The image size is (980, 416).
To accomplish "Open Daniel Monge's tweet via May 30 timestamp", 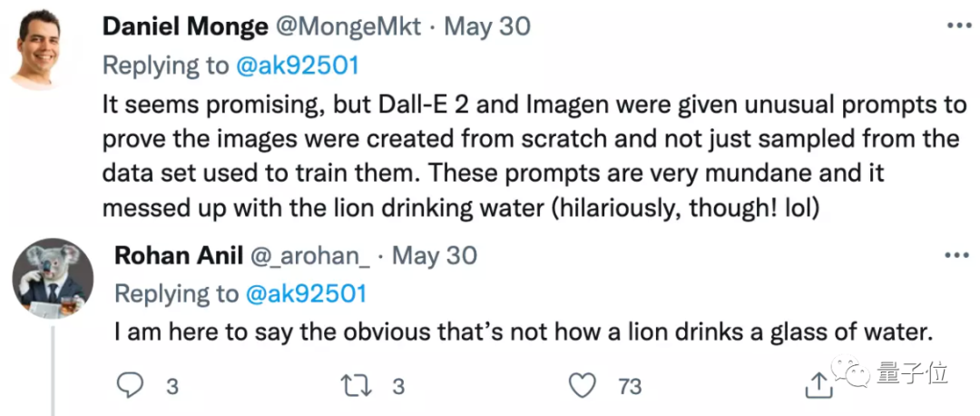I will point(487,27).
